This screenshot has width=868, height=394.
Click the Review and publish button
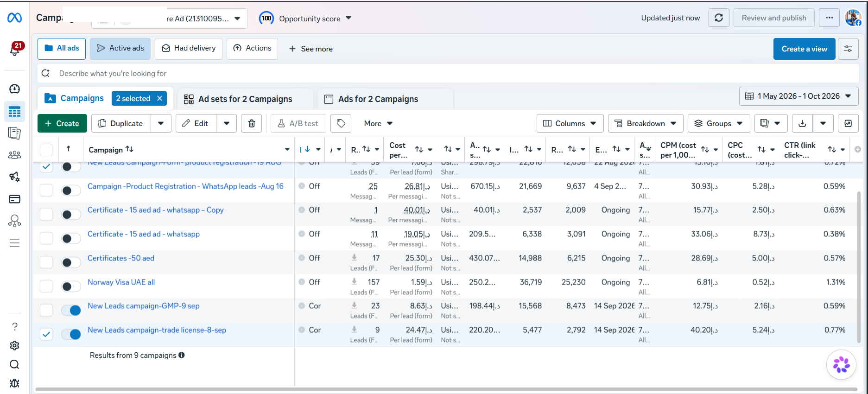pyautogui.click(x=774, y=18)
